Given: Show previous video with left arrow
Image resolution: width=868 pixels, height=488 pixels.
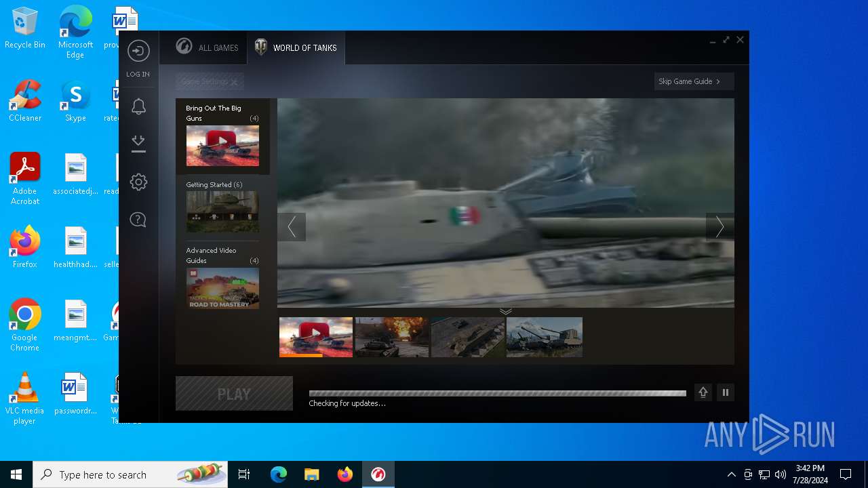Looking at the screenshot, I should click(292, 227).
